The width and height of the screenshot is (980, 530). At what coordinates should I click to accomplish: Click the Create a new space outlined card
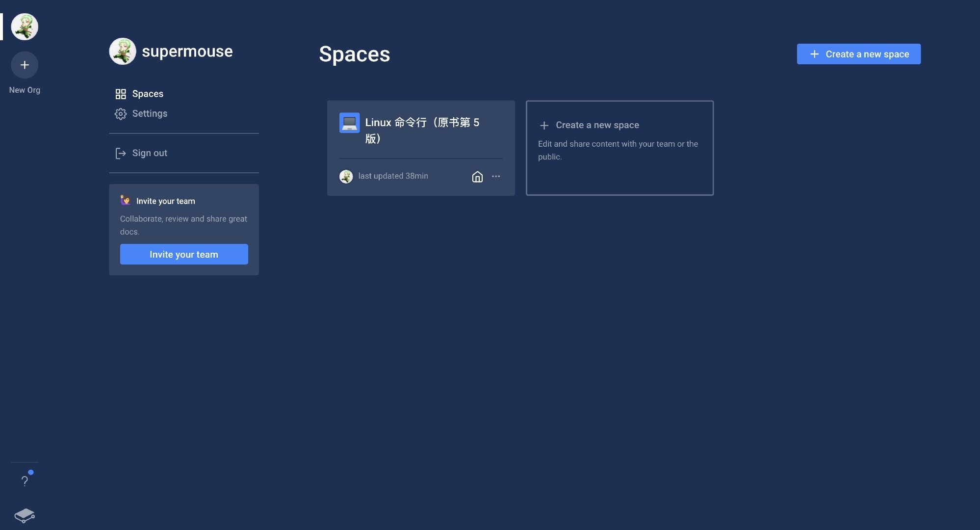[x=619, y=148]
